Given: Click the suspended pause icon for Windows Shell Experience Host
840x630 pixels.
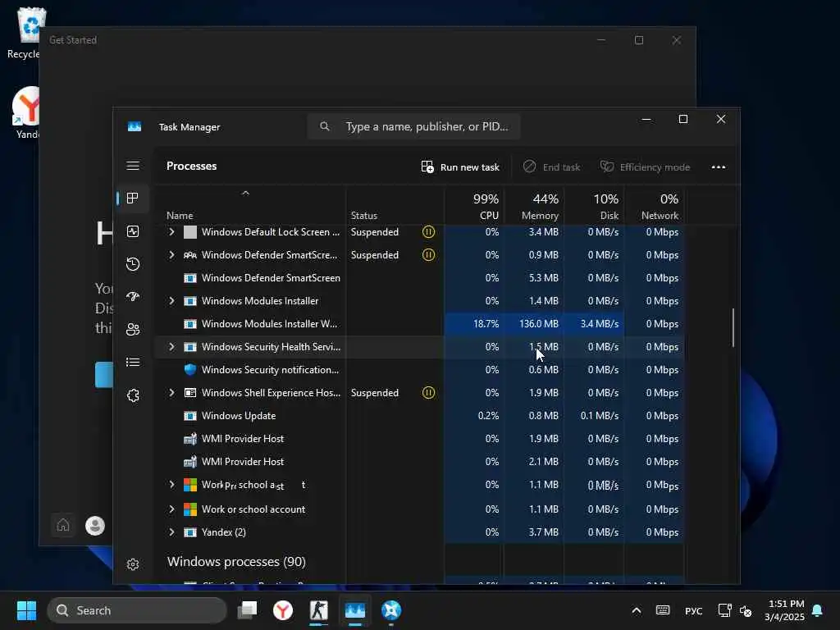Looking at the screenshot, I should (428, 393).
